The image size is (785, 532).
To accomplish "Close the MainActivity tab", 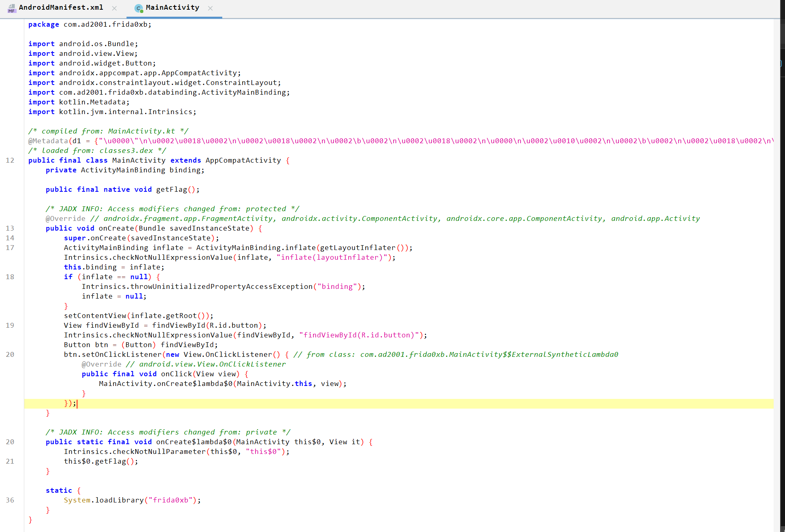I will pos(210,8).
